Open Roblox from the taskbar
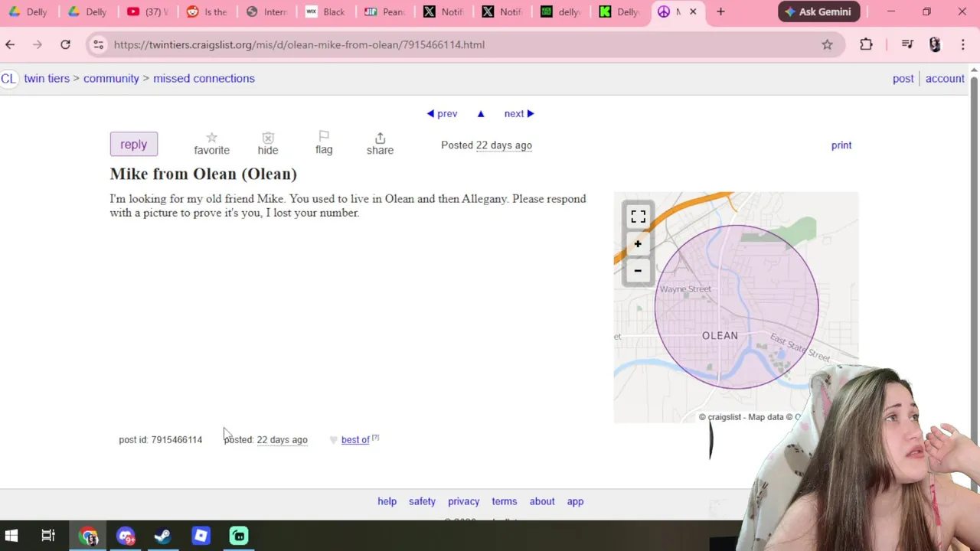Image resolution: width=980 pixels, height=551 pixels. pos(201,536)
